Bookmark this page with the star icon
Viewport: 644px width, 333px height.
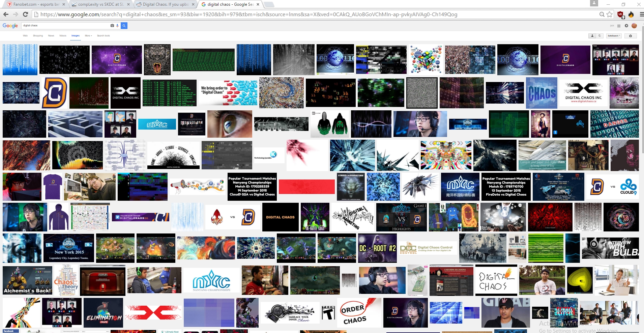[x=609, y=14]
